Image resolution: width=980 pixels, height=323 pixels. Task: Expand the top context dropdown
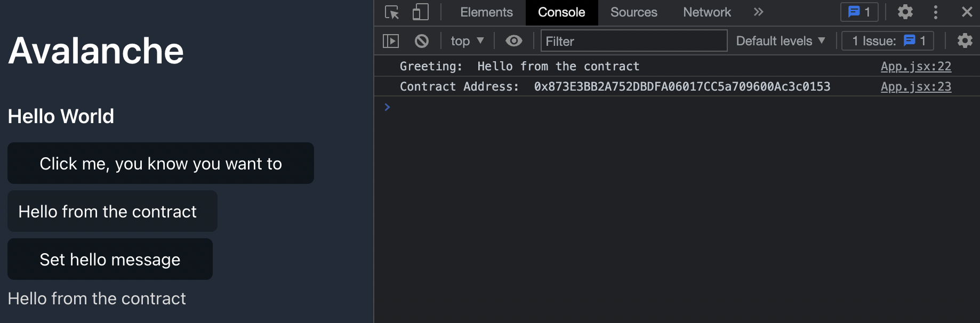[467, 41]
